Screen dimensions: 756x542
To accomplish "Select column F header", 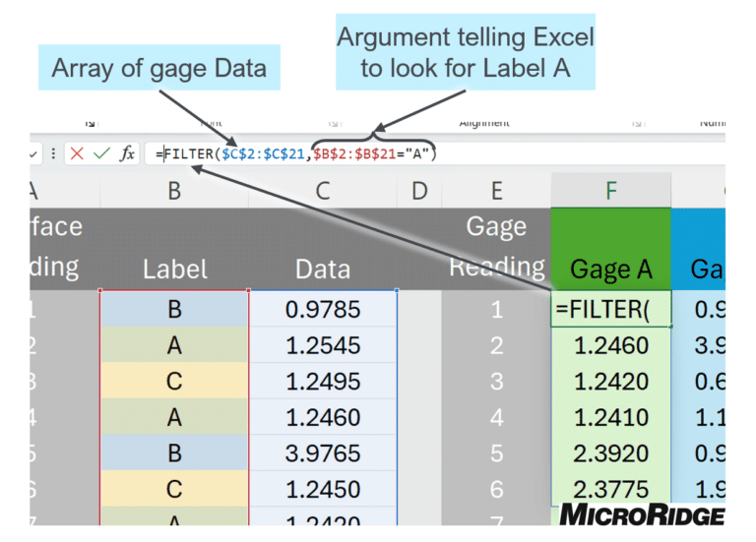I will pyautogui.click(x=610, y=191).
